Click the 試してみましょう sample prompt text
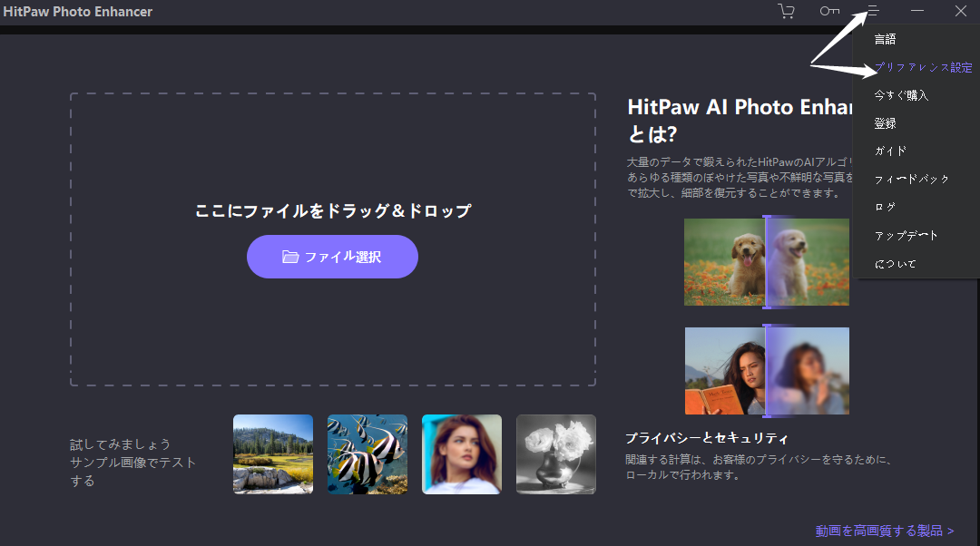The image size is (980, 546). 120,444
